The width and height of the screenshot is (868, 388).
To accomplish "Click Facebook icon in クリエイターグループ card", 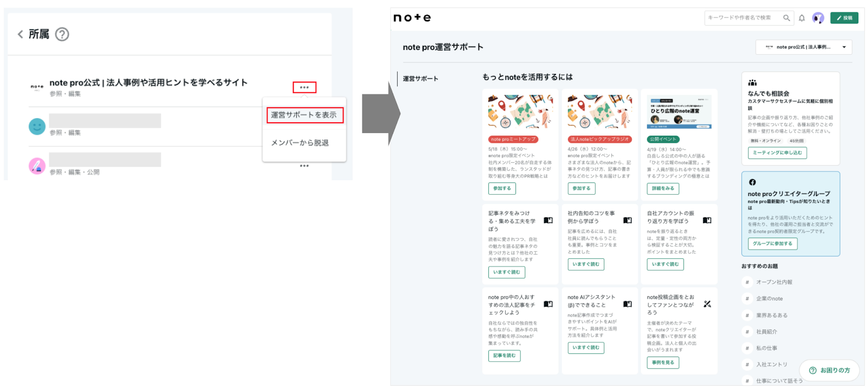I will point(752,182).
